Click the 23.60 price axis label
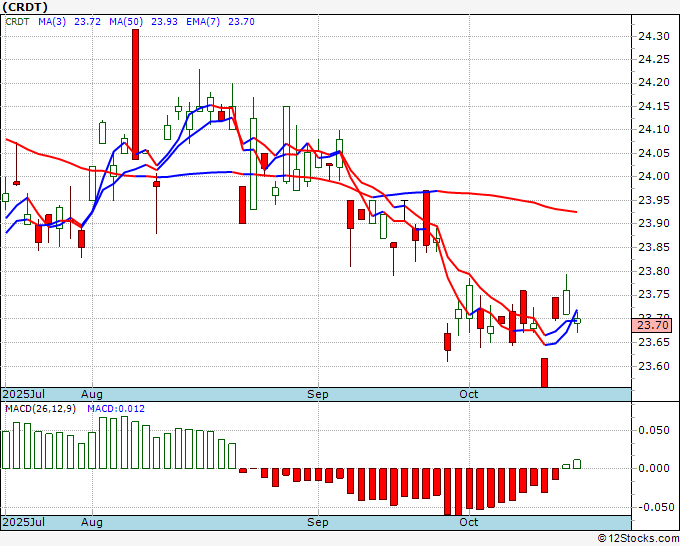 (x=654, y=366)
